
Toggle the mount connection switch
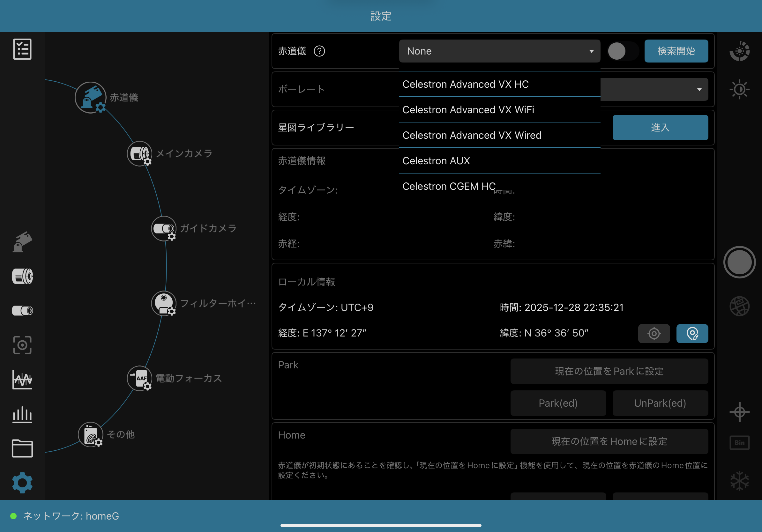pyautogui.click(x=623, y=51)
